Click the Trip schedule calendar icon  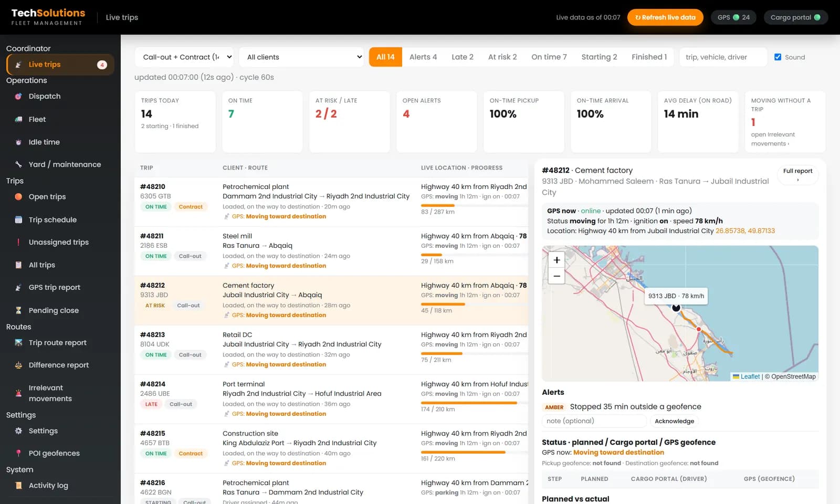[x=18, y=220]
